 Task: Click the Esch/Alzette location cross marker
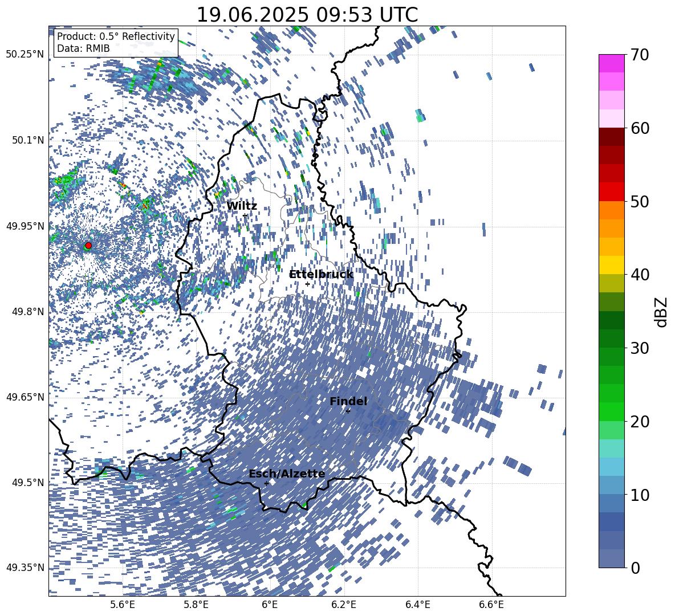pos(266,483)
